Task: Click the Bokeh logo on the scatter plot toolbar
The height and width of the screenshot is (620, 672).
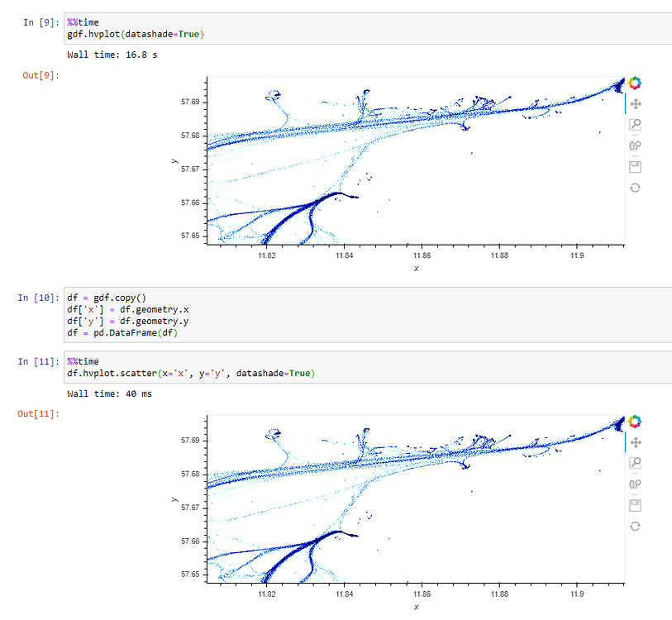Action: [635, 421]
